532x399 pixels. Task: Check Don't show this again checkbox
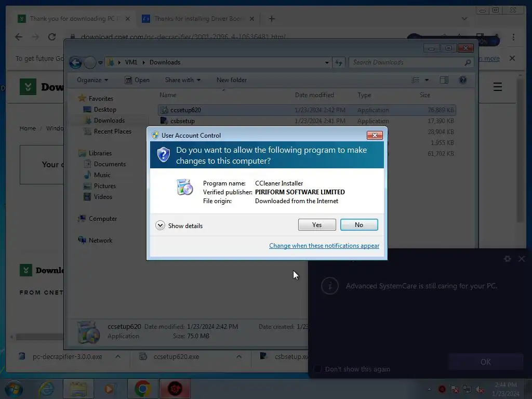pyautogui.click(x=317, y=369)
